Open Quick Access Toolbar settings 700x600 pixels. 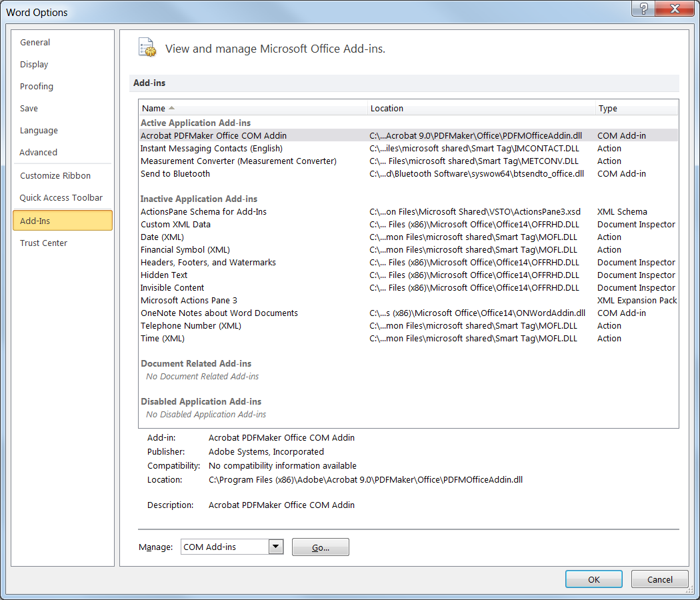click(x=63, y=198)
